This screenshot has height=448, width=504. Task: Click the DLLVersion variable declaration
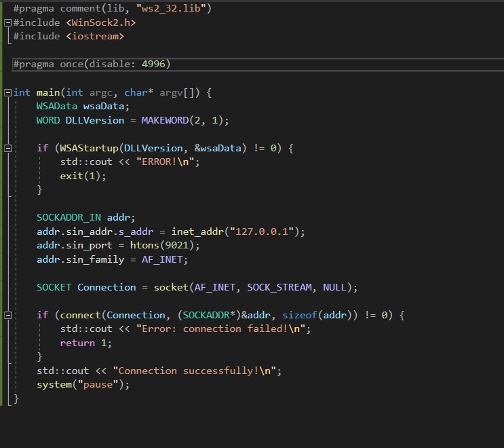pos(95,121)
